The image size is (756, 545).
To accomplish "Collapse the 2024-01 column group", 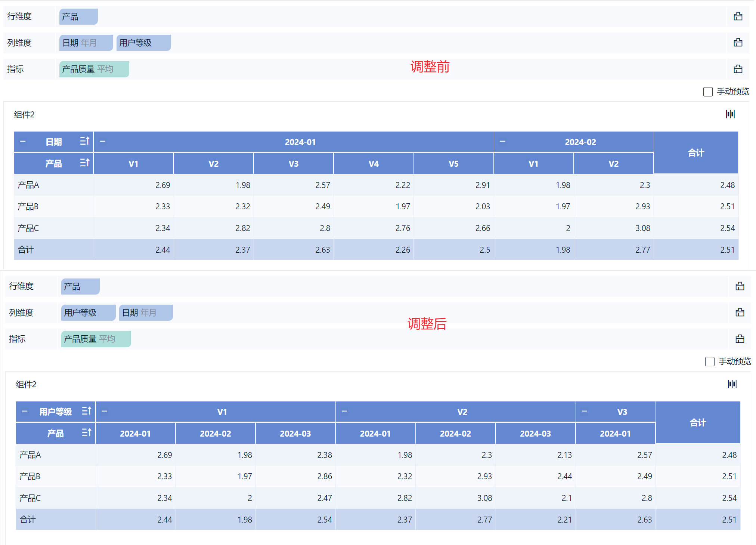I will pos(103,142).
